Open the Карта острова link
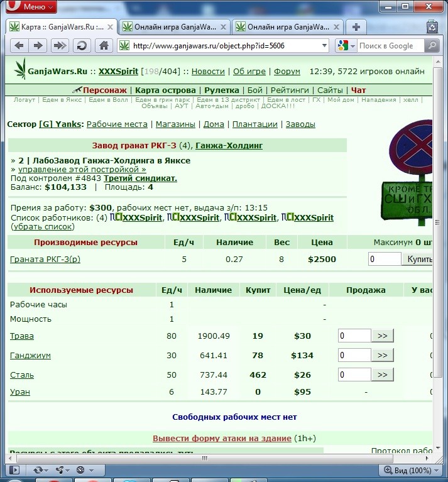This screenshot has width=448, height=482. point(165,90)
